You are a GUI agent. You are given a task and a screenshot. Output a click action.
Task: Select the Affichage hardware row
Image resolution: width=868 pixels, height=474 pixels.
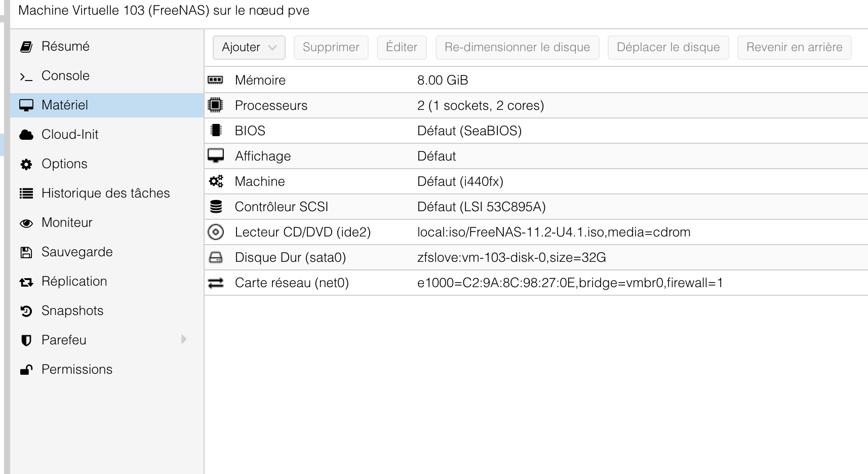click(x=536, y=156)
